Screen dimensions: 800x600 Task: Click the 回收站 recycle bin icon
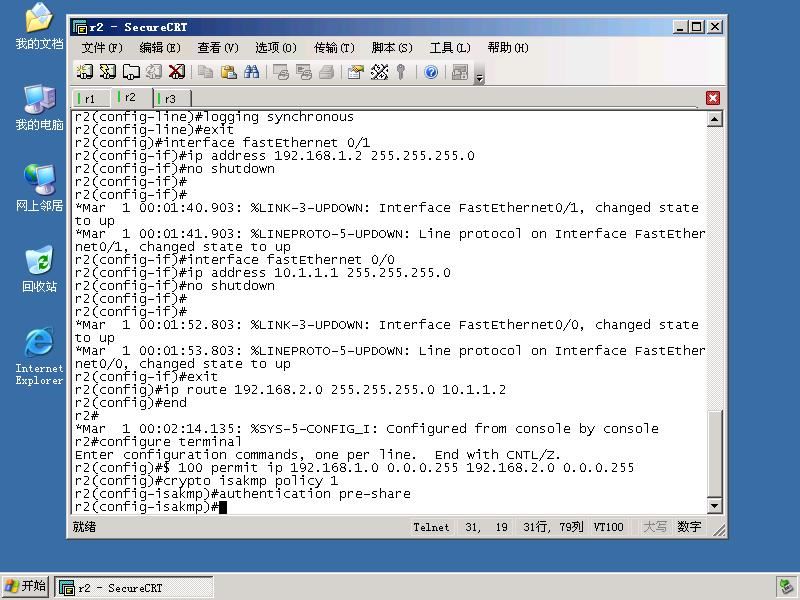click(x=39, y=269)
